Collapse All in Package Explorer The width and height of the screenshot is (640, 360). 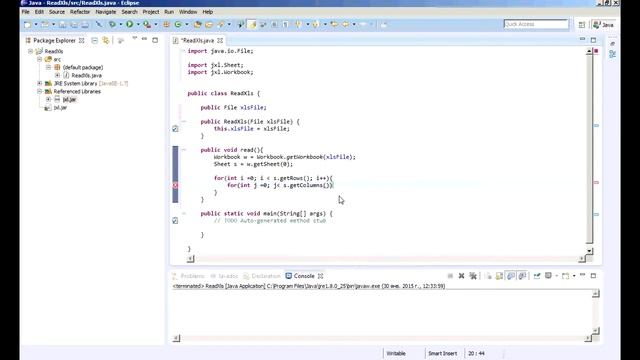[94, 40]
